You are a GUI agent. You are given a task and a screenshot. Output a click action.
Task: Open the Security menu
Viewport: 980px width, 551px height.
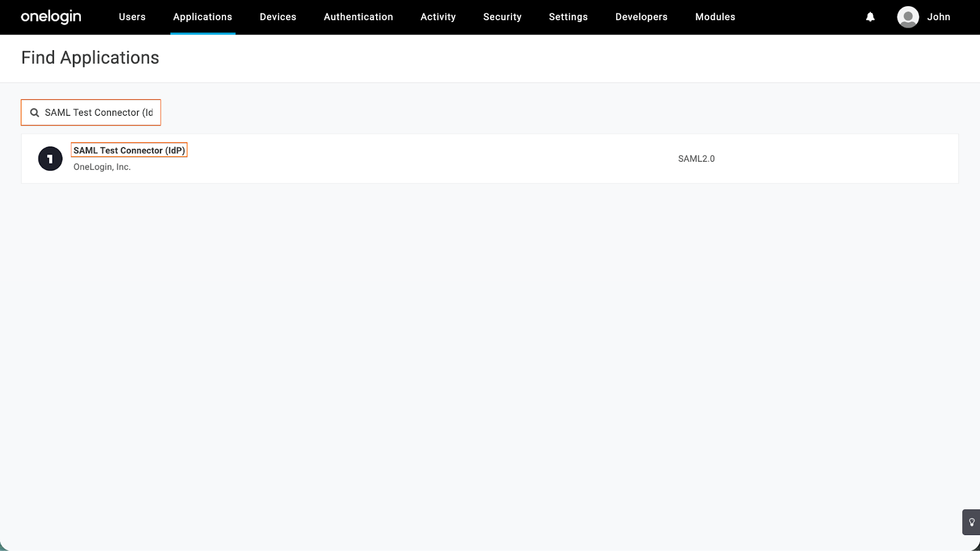(x=502, y=17)
